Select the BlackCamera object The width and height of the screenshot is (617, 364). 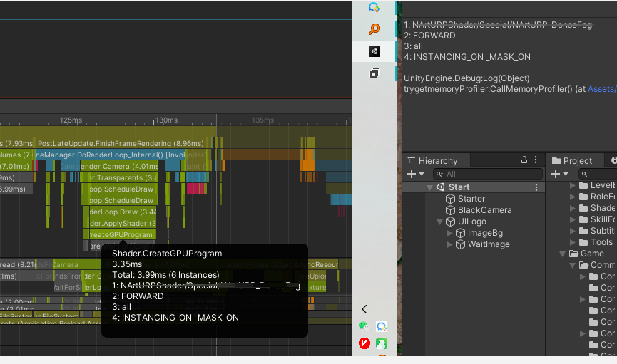click(484, 210)
